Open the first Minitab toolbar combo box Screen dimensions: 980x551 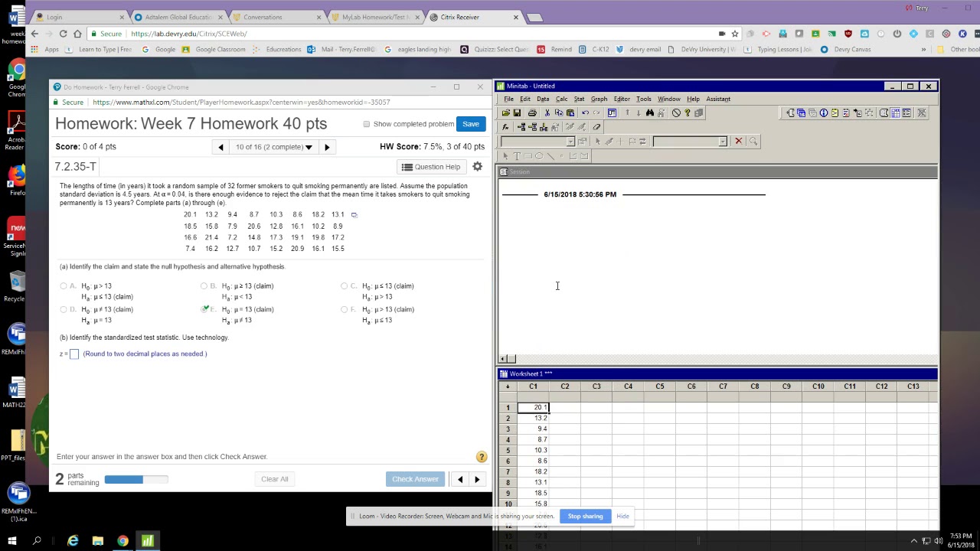537,142
